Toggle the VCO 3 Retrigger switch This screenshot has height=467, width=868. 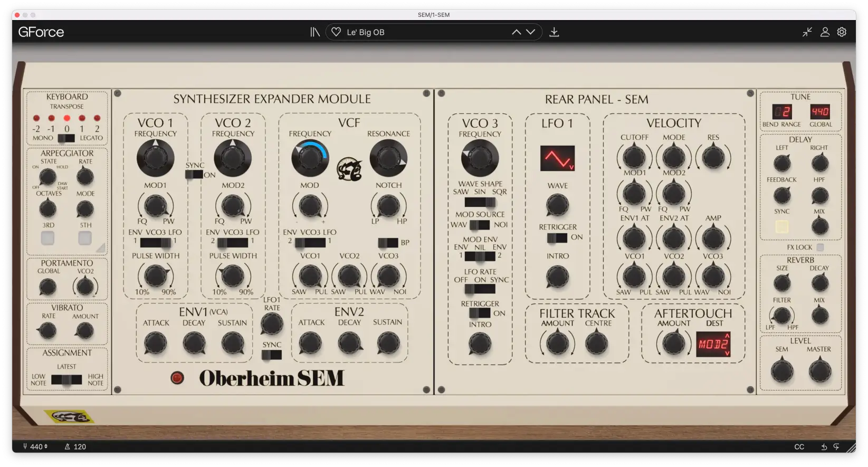click(480, 313)
